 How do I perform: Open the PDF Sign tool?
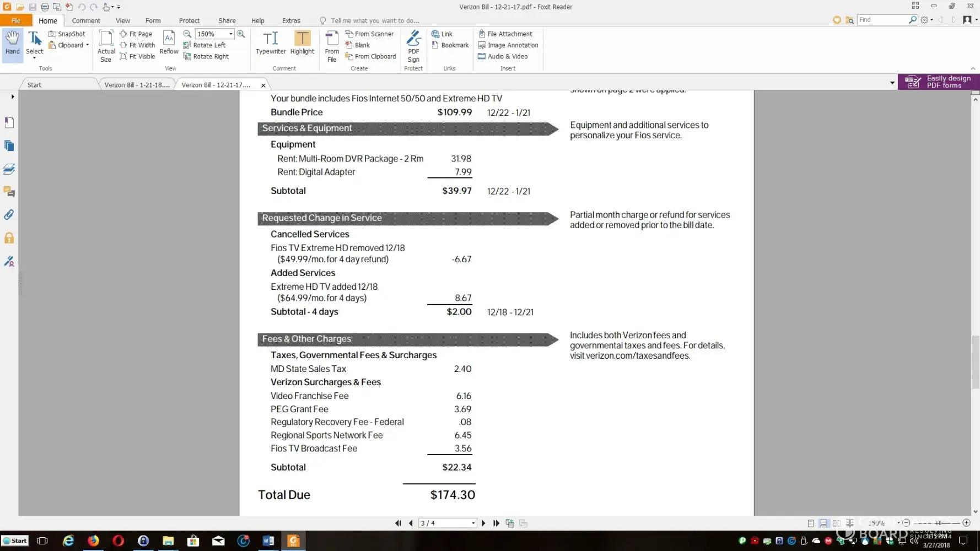coord(413,46)
